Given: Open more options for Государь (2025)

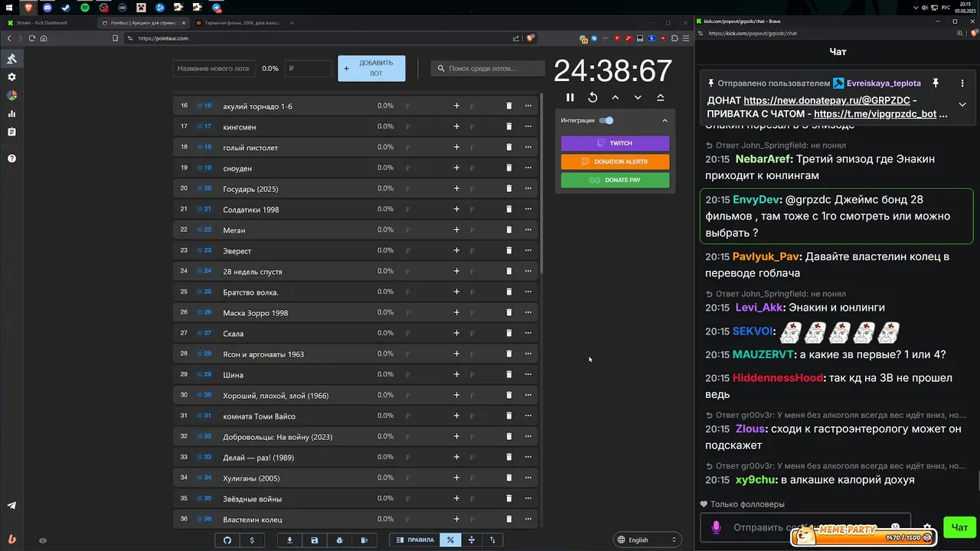Looking at the screenshot, I should (x=528, y=188).
